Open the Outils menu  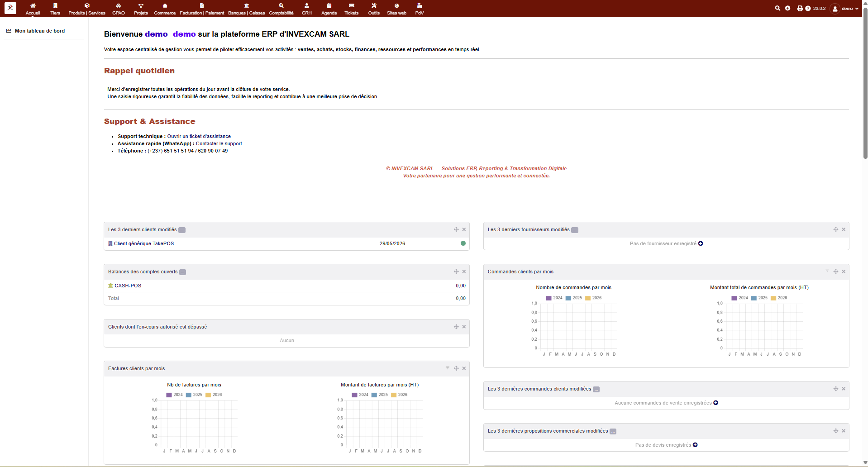[x=374, y=9]
